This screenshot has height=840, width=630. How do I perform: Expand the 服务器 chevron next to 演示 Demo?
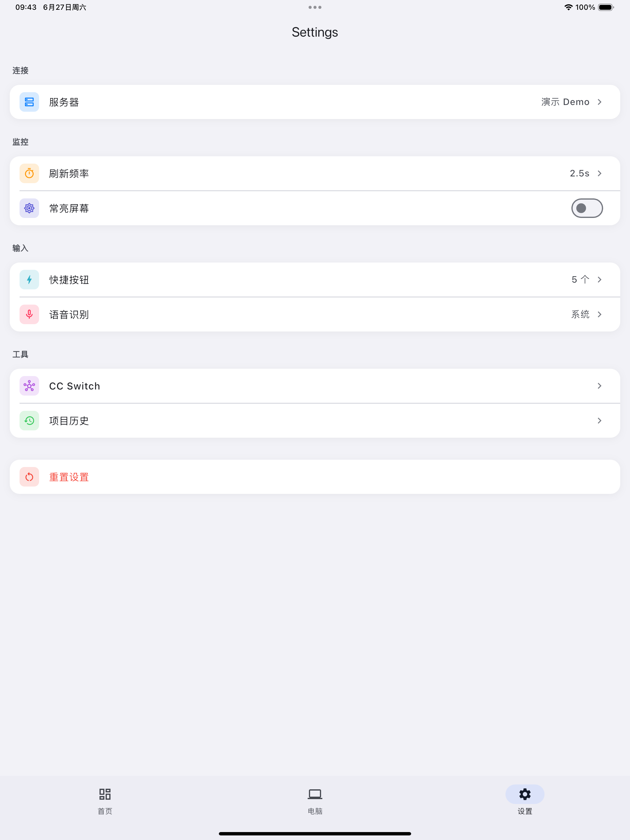coord(599,102)
